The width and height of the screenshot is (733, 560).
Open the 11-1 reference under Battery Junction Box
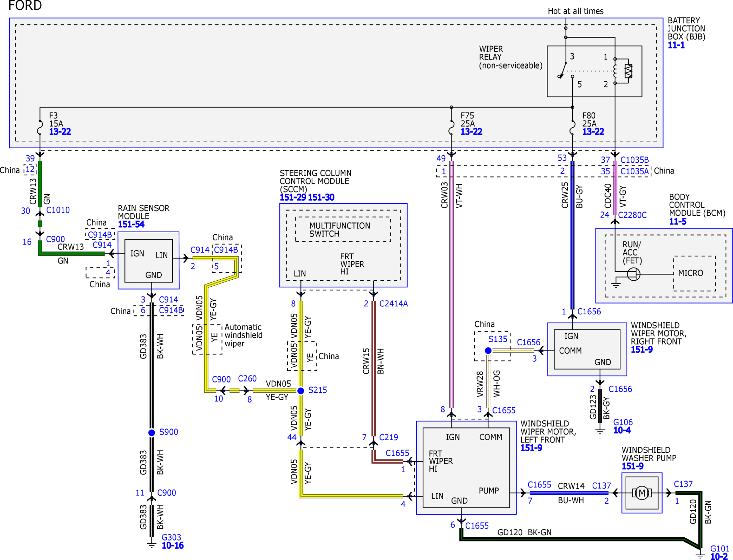tap(676, 45)
